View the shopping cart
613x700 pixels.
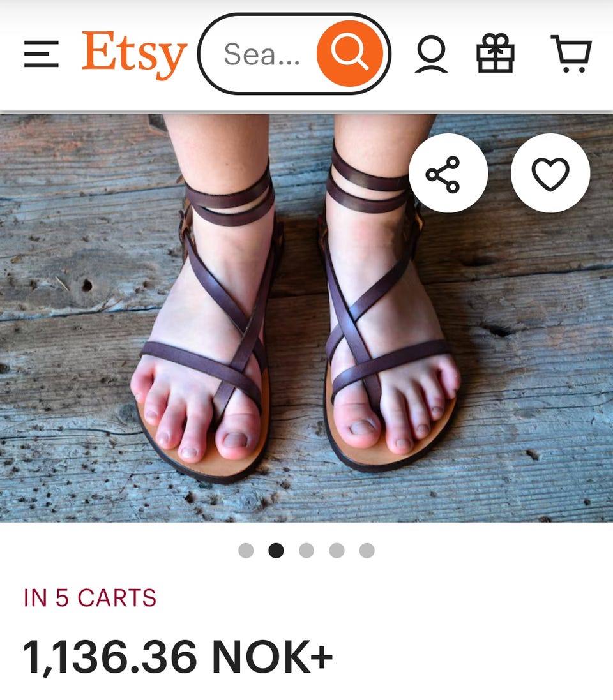tap(571, 54)
